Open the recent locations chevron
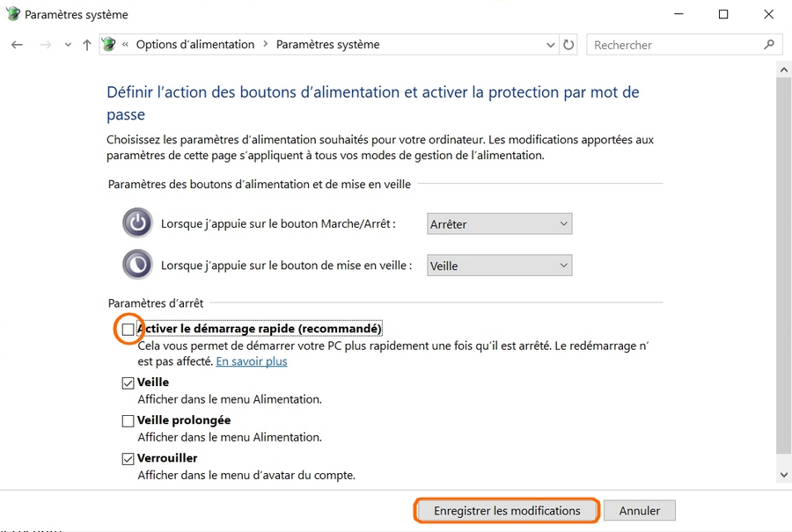 click(x=68, y=45)
